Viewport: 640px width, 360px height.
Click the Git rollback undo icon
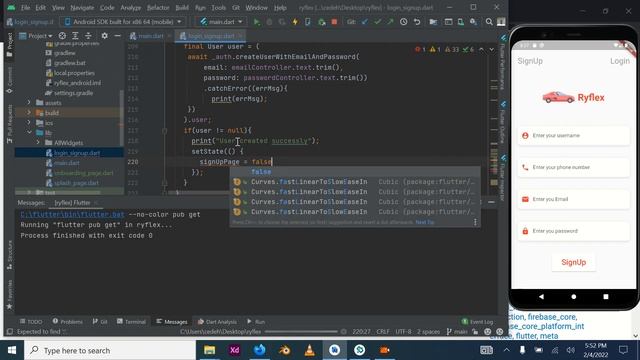point(417,22)
